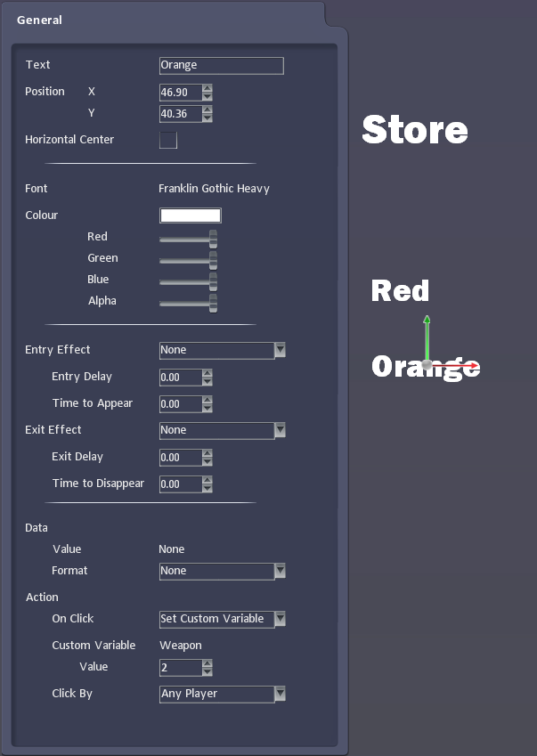Decrease Position Y value with down arrow
Screen dimensions: 537x756
(207, 118)
